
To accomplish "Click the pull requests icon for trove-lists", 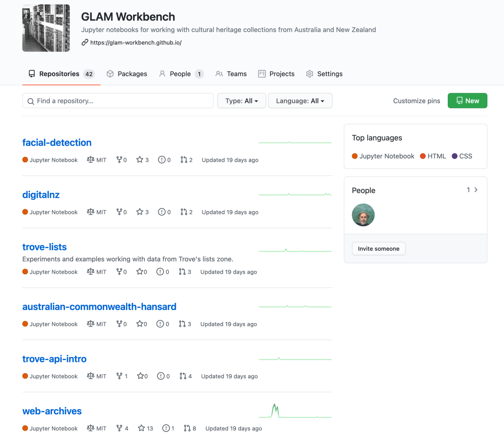I will 182,272.
